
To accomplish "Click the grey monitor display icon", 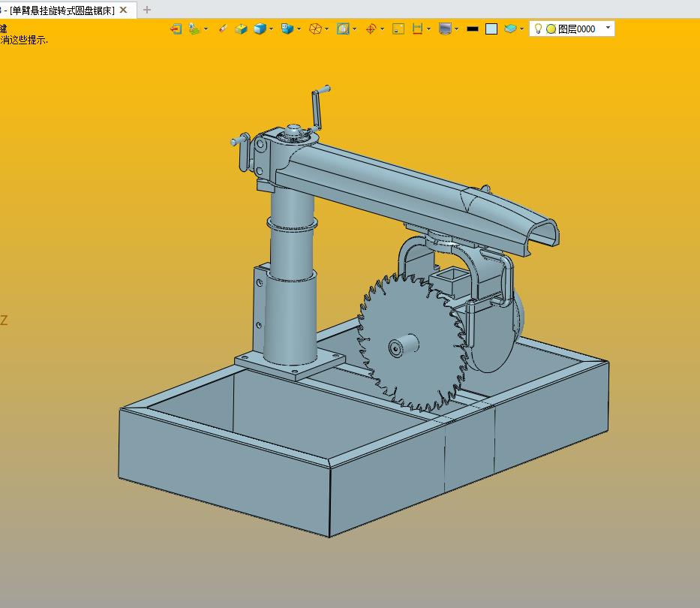I will [445, 29].
